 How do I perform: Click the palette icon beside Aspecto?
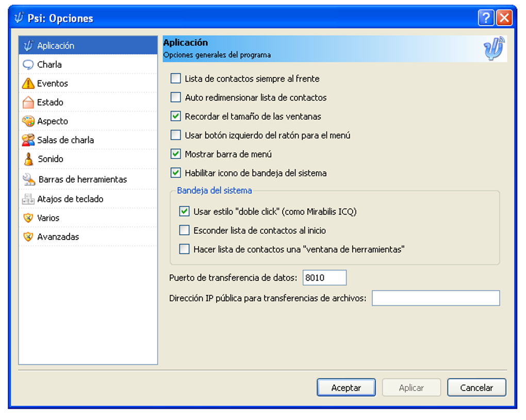tap(28, 121)
